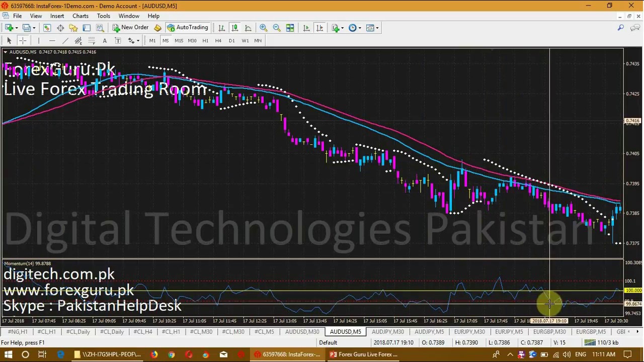Open the Navigator star folder icon
The width and height of the screenshot is (644, 362).
pyautogui.click(x=73, y=28)
